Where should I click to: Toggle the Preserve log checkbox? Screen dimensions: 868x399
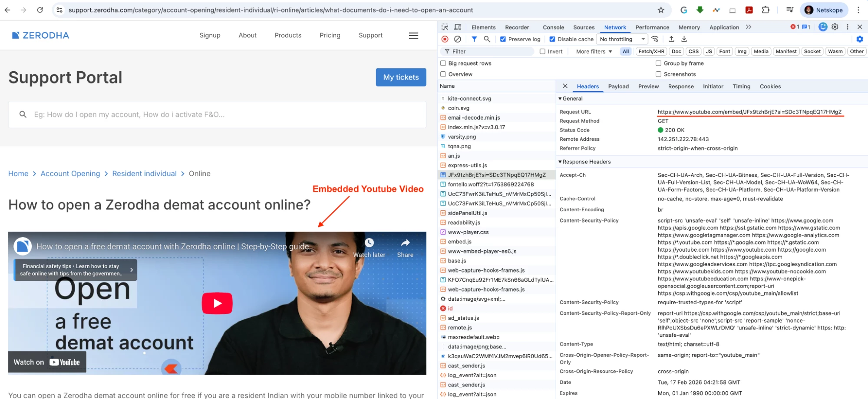503,39
